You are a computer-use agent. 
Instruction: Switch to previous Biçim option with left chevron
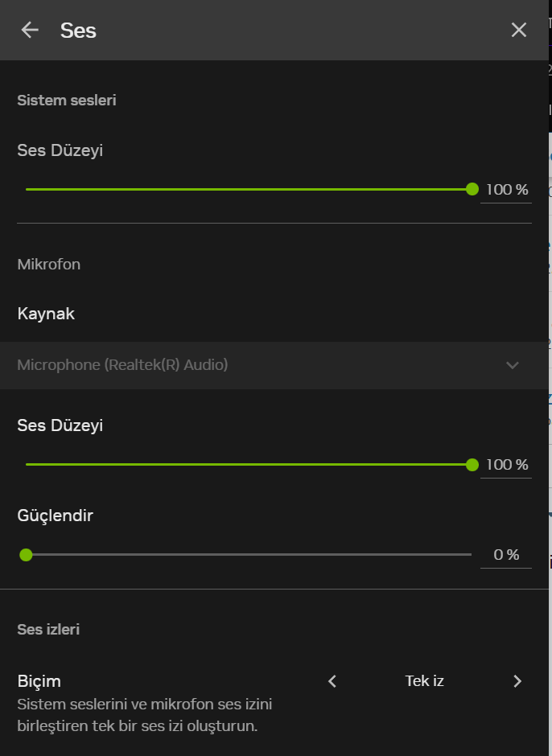[332, 681]
